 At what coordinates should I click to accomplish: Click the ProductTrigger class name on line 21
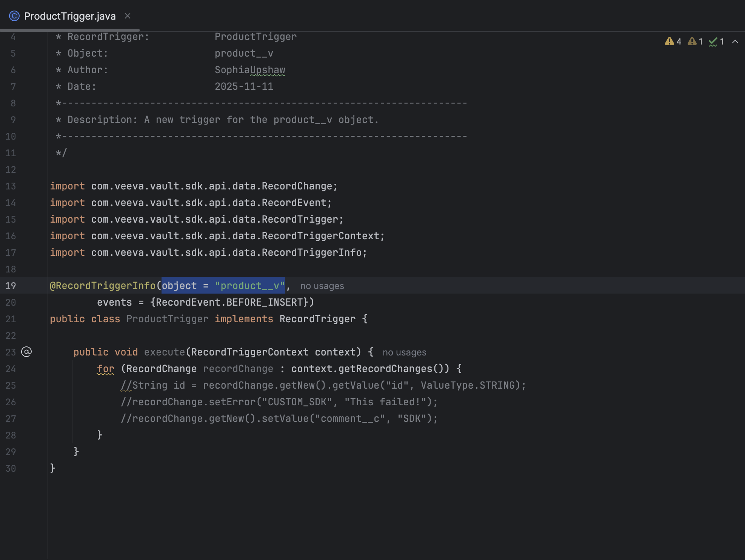pyautogui.click(x=167, y=319)
